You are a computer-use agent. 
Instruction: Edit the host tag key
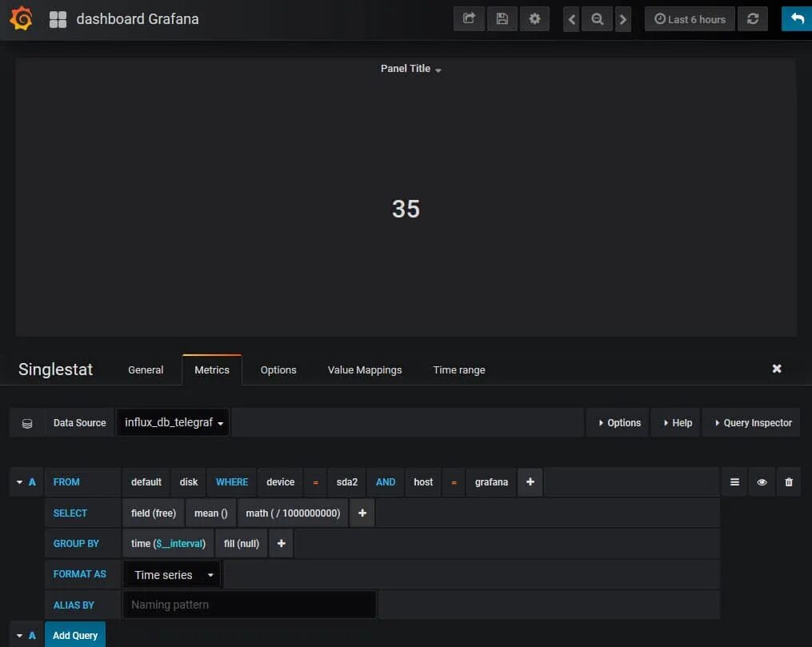[423, 482]
